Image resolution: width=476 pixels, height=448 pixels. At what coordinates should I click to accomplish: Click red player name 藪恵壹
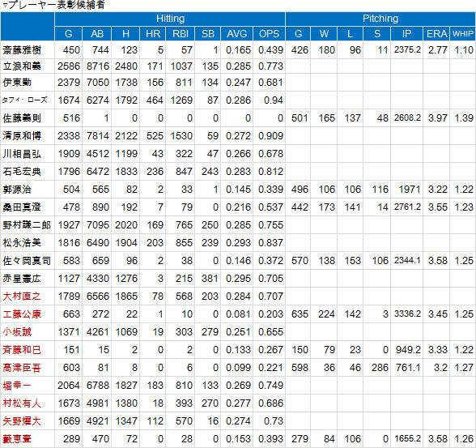point(17,439)
